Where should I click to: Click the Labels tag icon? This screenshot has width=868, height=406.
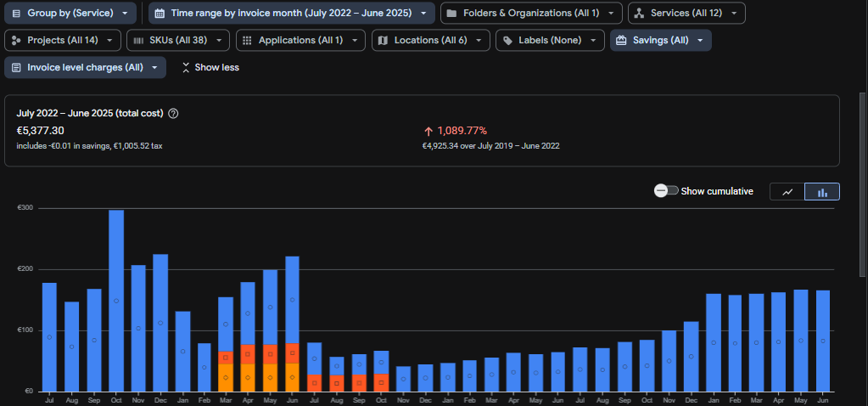pyautogui.click(x=507, y=40)
